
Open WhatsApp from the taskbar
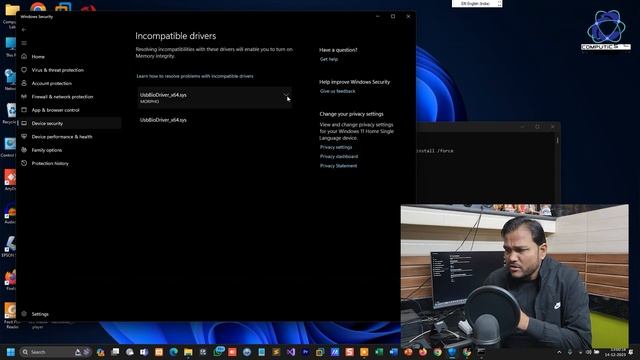pos(218,351)
